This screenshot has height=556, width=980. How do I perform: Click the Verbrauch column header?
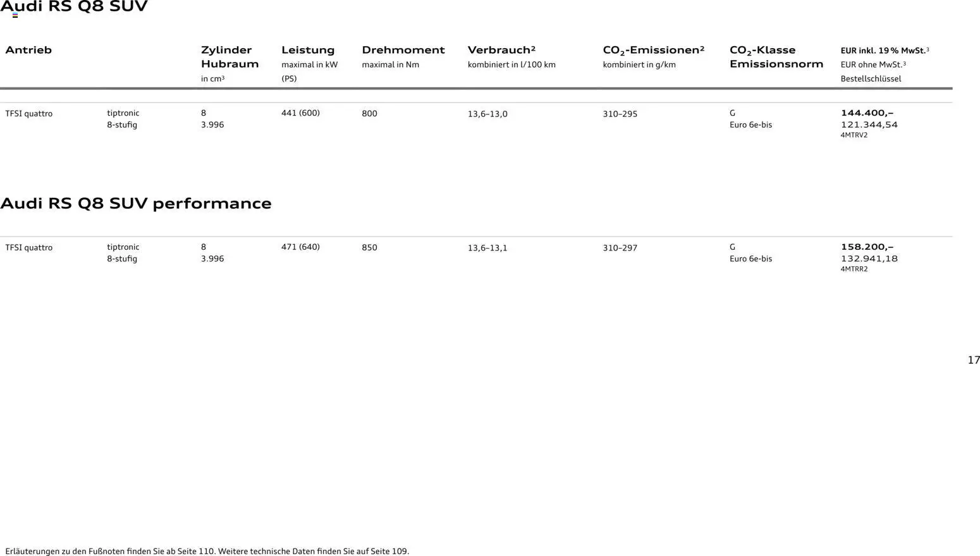tap(501, 50)
